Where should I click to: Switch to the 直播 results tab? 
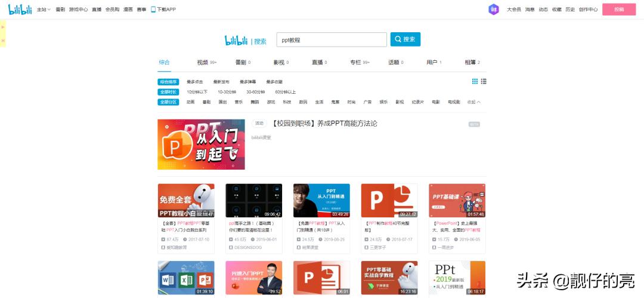[x=319, y=63]
